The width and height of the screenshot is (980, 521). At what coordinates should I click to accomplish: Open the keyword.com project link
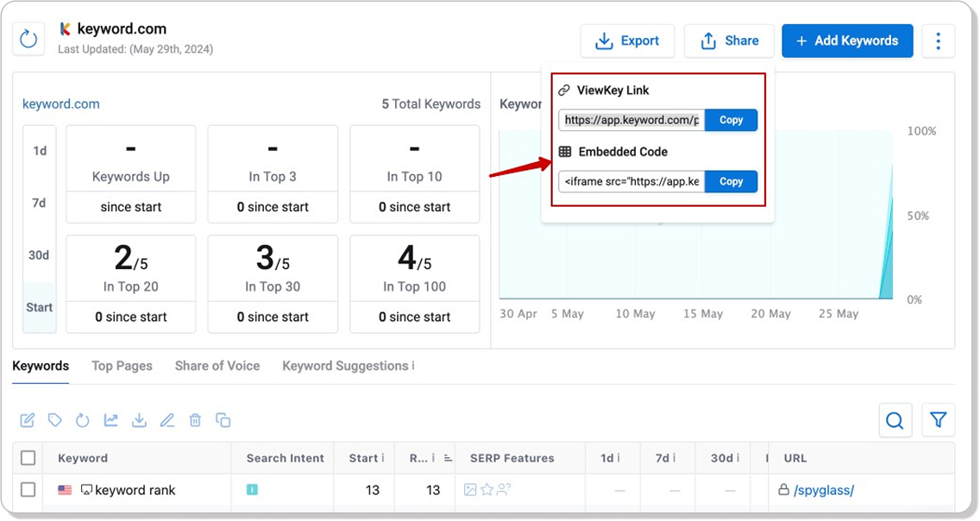pyautogui.click(x=61, y=104)
